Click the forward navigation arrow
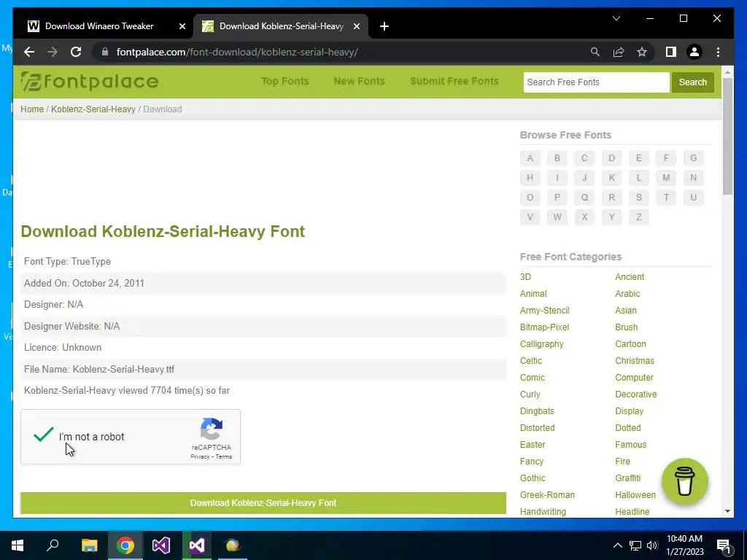Viewport: 747px width, 560px height. (x=53, y=52)
